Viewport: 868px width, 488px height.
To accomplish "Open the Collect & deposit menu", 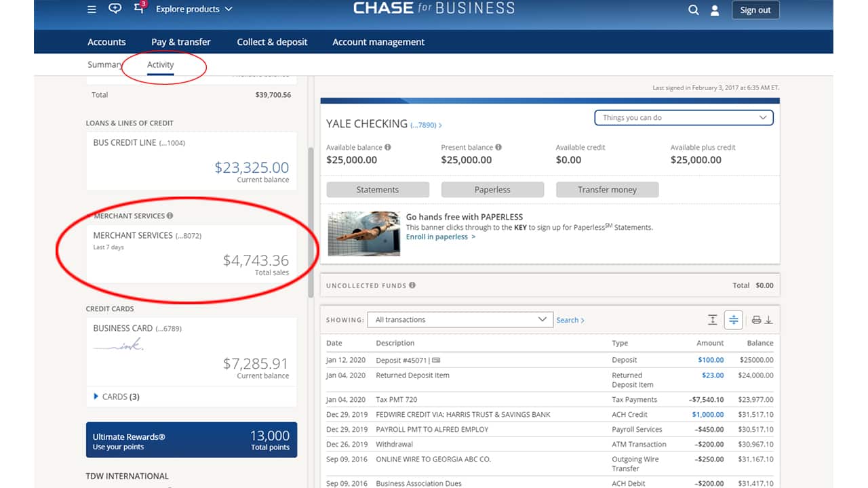I will [272, 42].
